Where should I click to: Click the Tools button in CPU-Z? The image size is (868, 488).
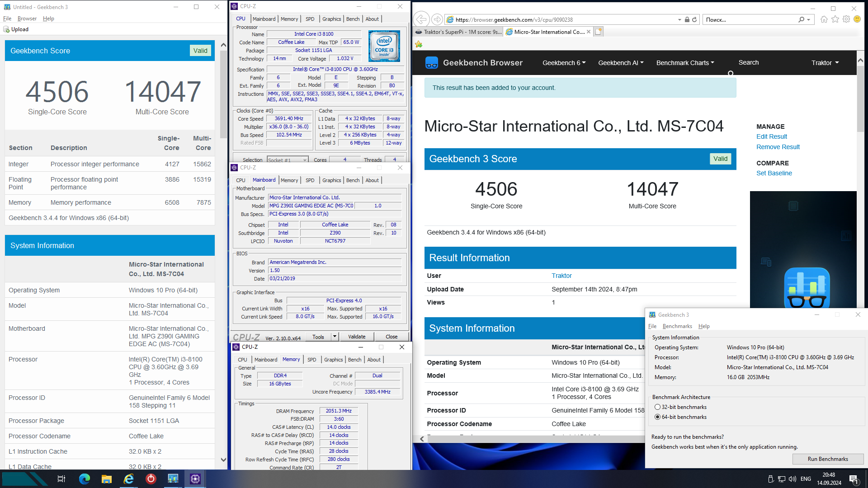pos(318,337)
